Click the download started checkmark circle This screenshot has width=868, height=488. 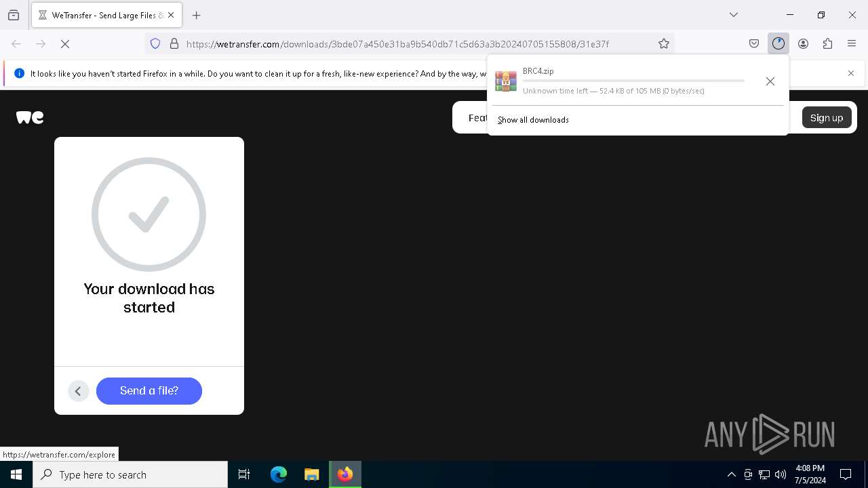(x=149, y=215)
